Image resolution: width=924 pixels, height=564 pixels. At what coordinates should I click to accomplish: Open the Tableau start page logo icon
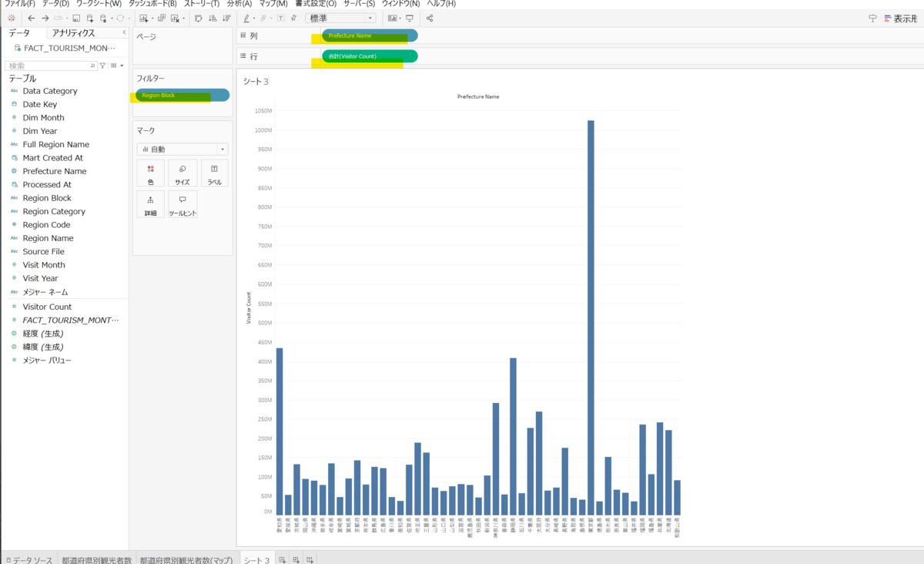click(11, 18)
